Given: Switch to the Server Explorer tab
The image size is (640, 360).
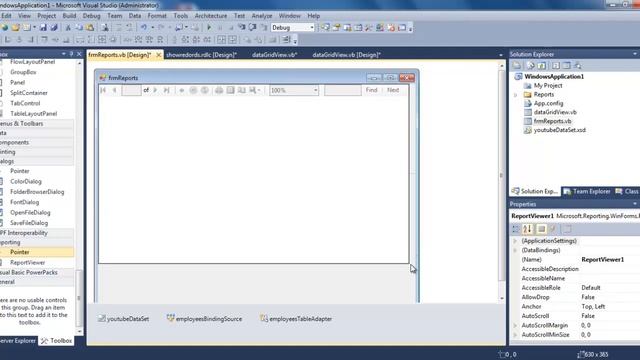Looking at the screenshot, I should coord(18,340).
